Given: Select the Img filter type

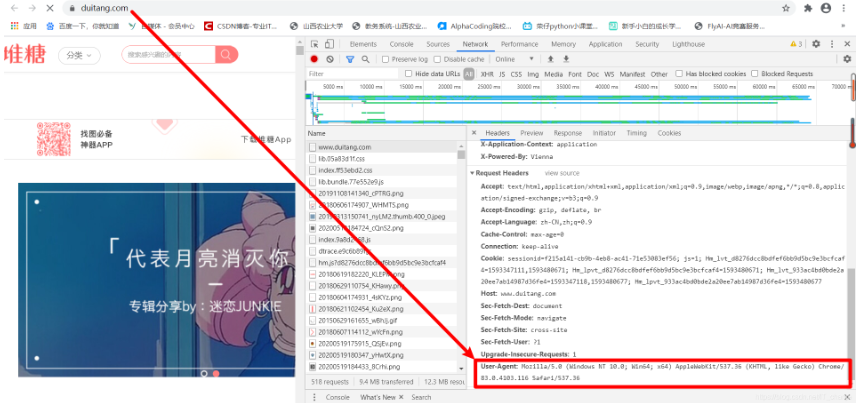Looking at the screenshot, I should [x=533, y=74].
